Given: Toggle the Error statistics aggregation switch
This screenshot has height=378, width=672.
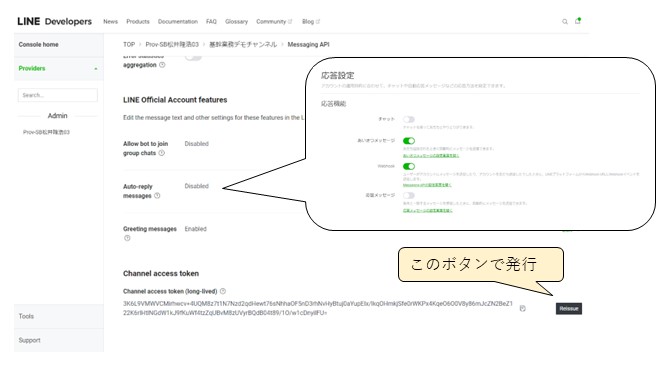Looking at the screenshot, I should 193,57.
